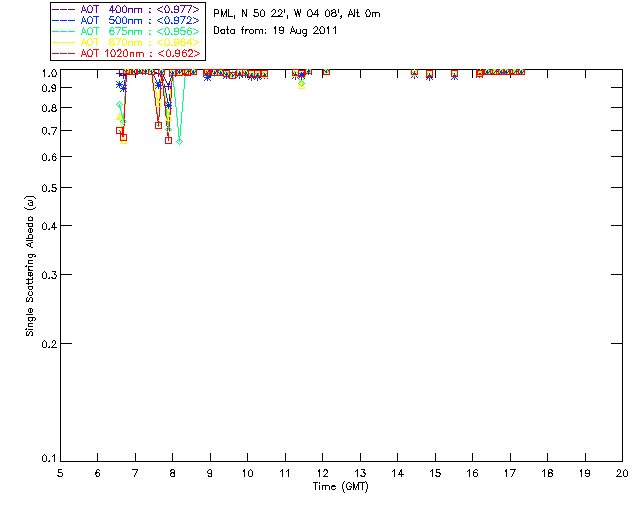Click the AOT 675nm legend entry
This screenshot has width=640, height=512.
coord(127,31)
